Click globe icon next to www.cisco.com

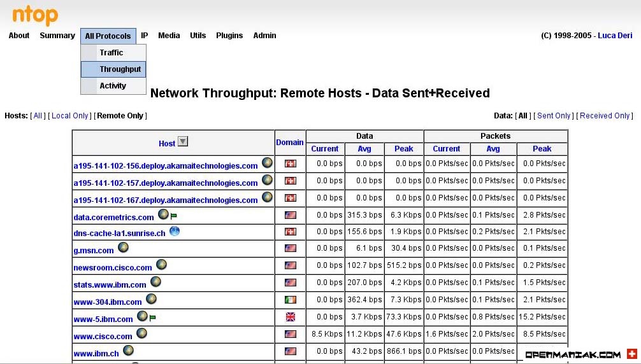(x=141, y=333)
